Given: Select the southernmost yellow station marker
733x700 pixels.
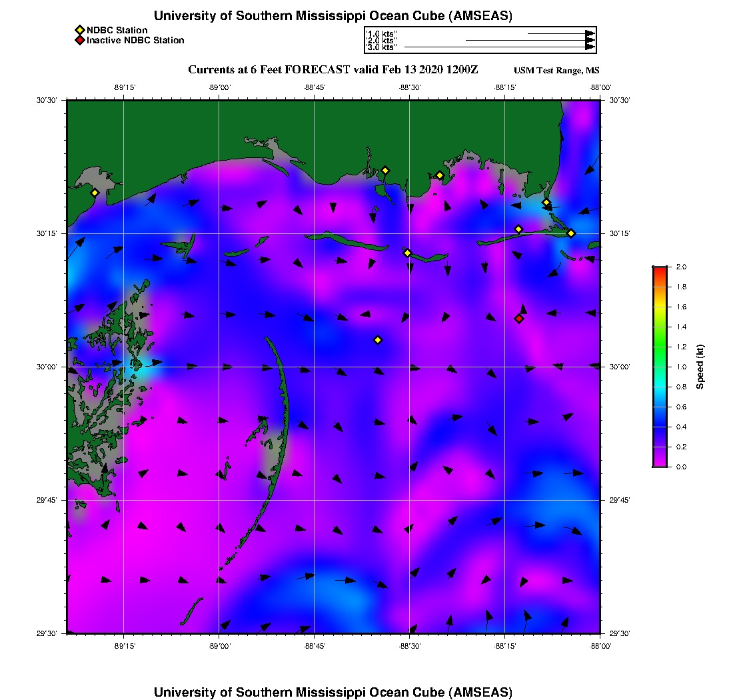Looking at the screenshot, I should [378, 340].
